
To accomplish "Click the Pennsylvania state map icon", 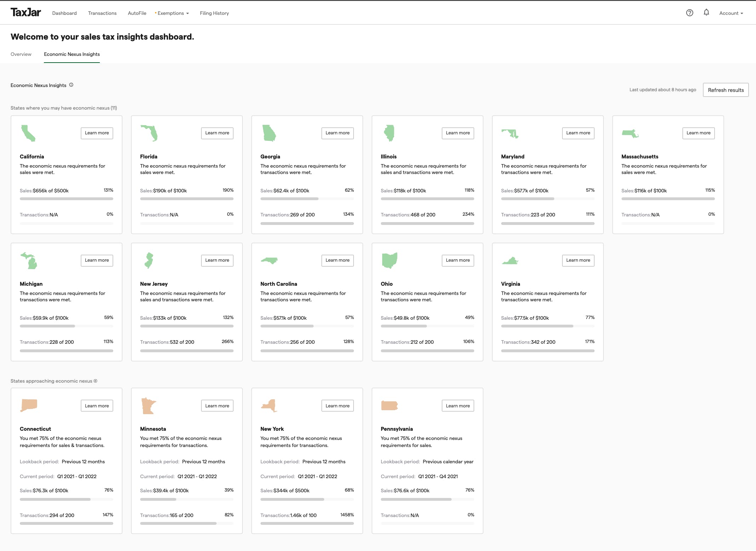I will point(389,406).
